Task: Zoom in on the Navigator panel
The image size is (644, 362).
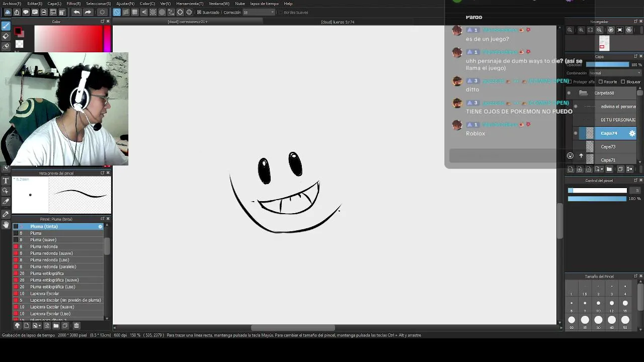Action: point(581,30)
